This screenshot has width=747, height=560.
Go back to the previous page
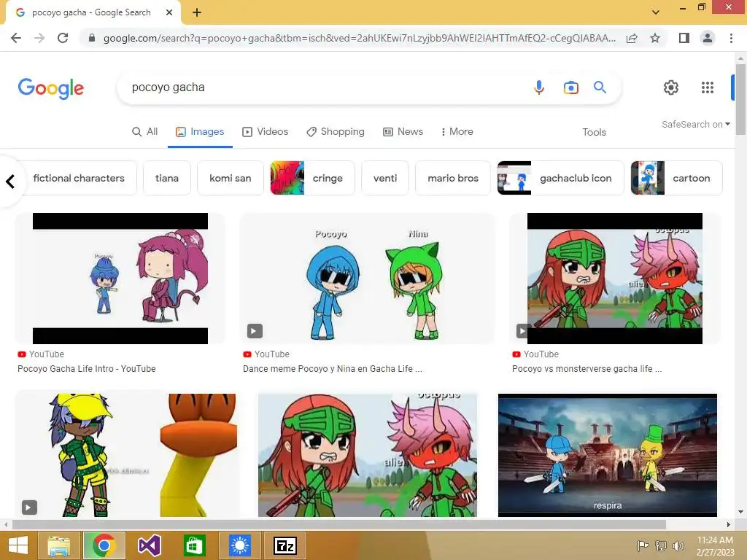tap(16, 38)
